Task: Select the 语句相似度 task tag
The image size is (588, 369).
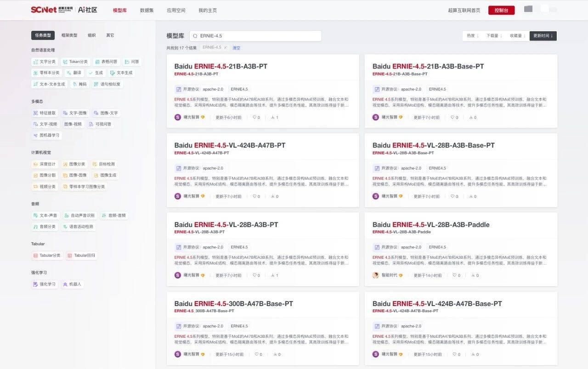Action: 107,84
